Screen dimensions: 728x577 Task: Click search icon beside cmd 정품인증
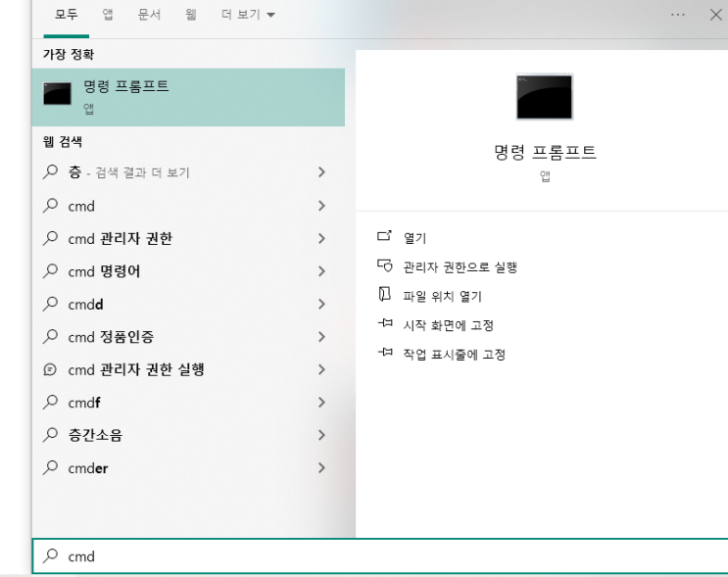click(50, 336)
